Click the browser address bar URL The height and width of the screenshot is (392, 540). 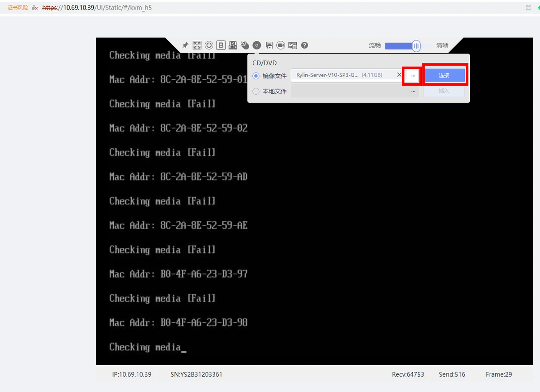[97, 8]
